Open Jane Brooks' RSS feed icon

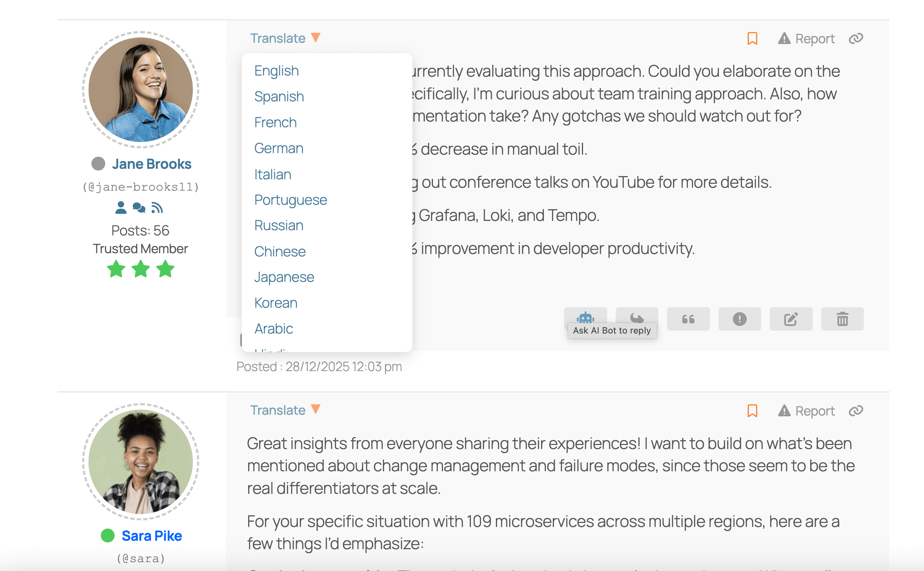(157, 208)
